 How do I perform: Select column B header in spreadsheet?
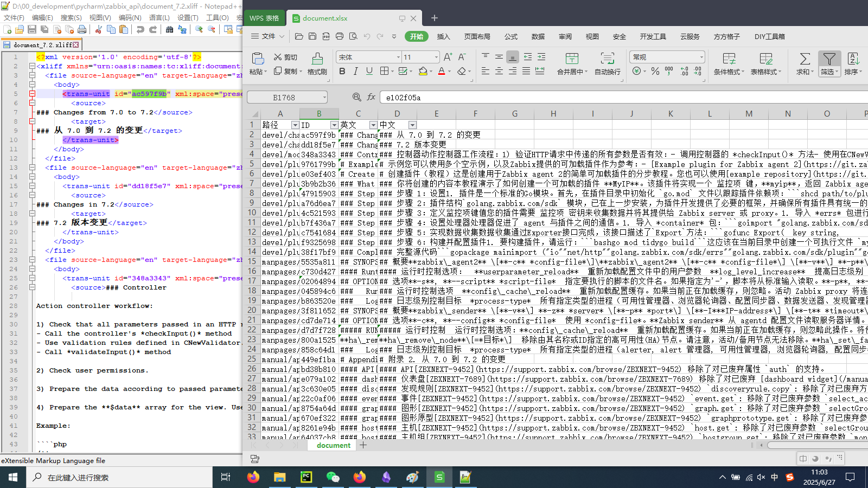(319, 113)
